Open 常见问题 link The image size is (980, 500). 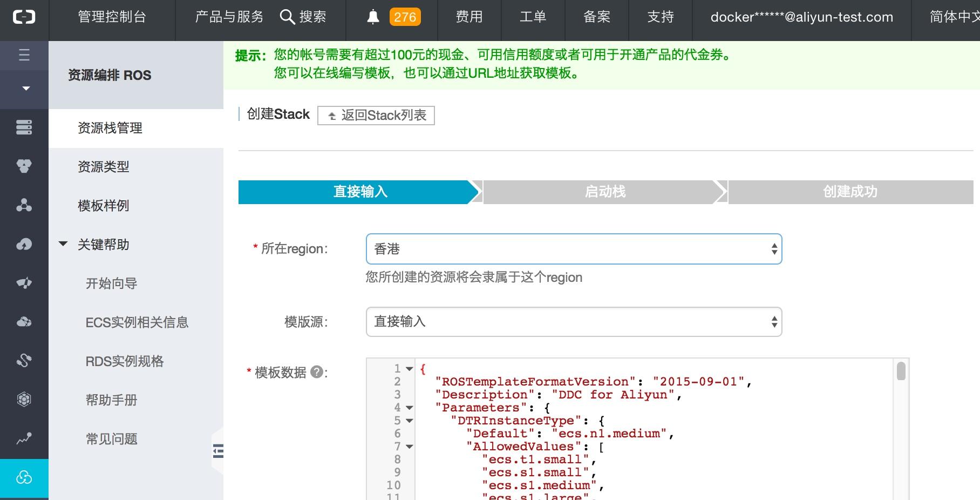(111, 439)
